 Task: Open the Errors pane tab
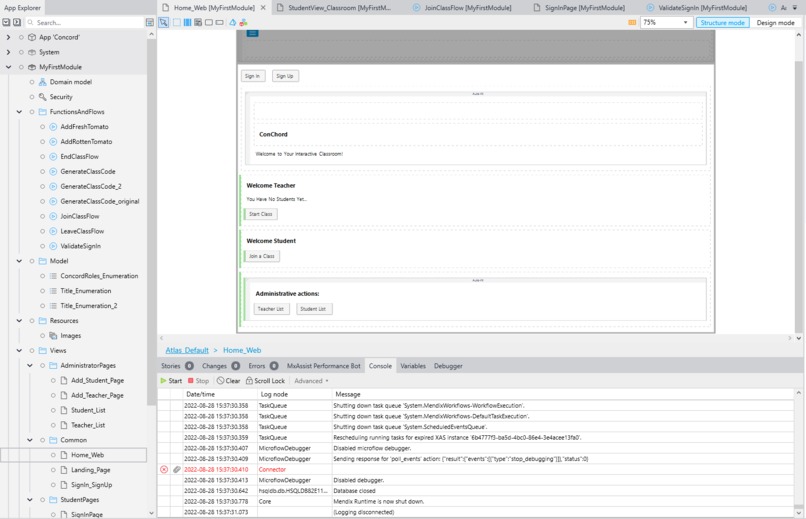(x=263, y=366)
